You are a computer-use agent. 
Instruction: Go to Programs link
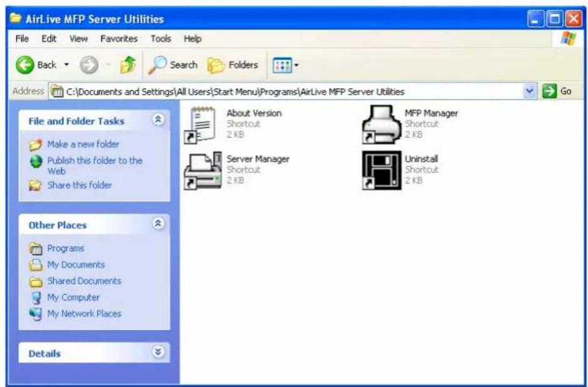click(66, 248)
